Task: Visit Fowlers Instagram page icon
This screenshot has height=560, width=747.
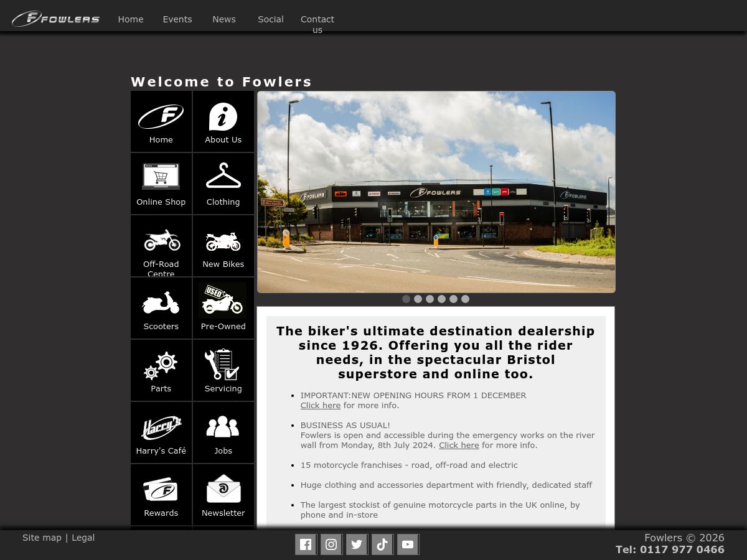Action: click(331, 544)
